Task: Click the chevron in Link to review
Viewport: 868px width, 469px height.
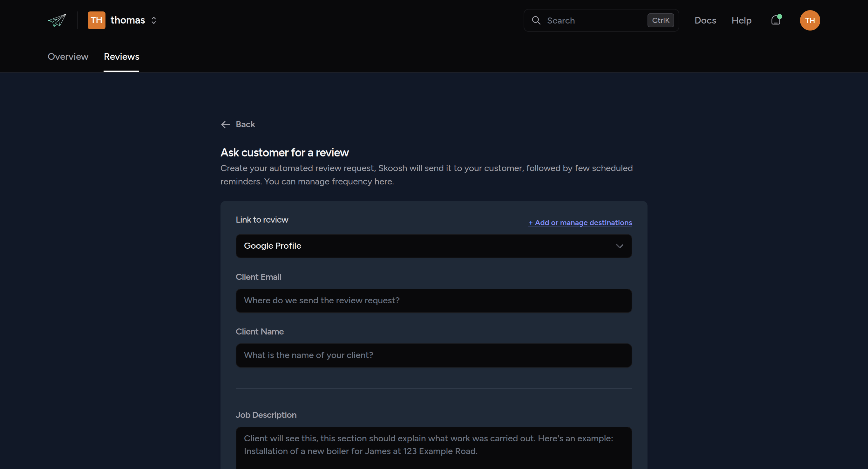Action: (619, 246)
